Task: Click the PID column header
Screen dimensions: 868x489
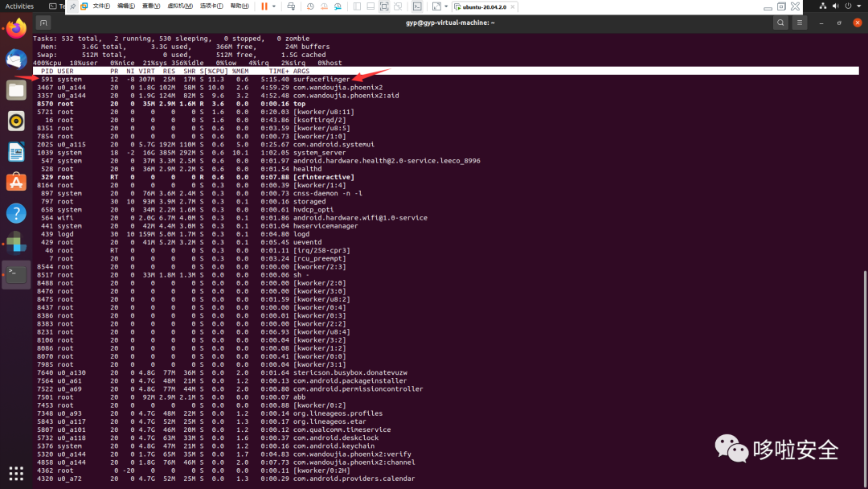Action: (47, 71)
